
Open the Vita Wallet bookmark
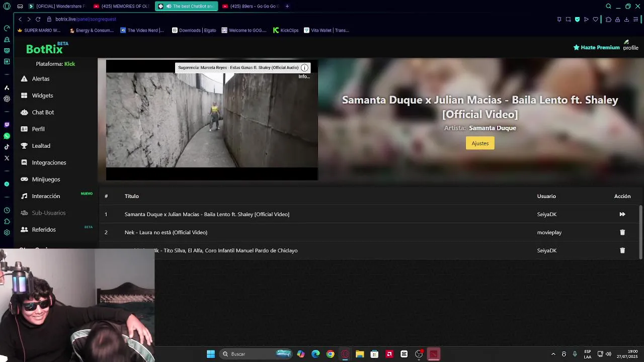327,30
